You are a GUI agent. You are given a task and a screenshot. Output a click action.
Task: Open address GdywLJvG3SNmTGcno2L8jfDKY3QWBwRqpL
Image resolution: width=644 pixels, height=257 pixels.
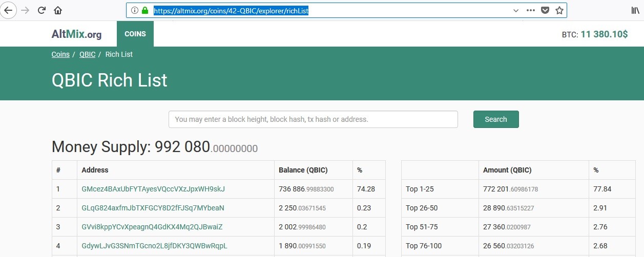(x=154, y=246)
